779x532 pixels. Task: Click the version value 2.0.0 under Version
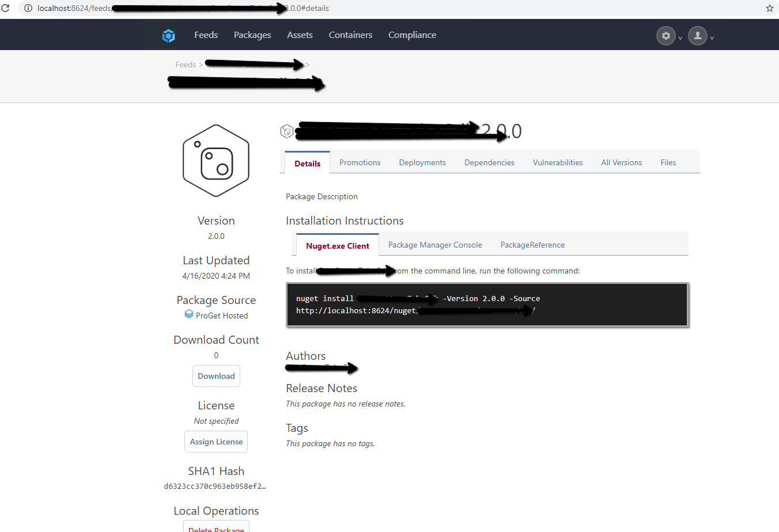pos(216,236)
